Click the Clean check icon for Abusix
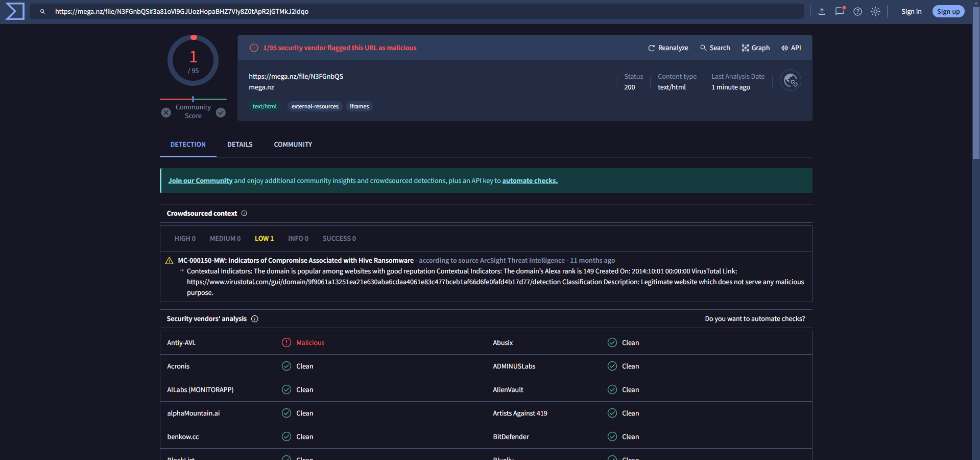The width and height of the screenshot is (980, 460). [x=612, y=342]
